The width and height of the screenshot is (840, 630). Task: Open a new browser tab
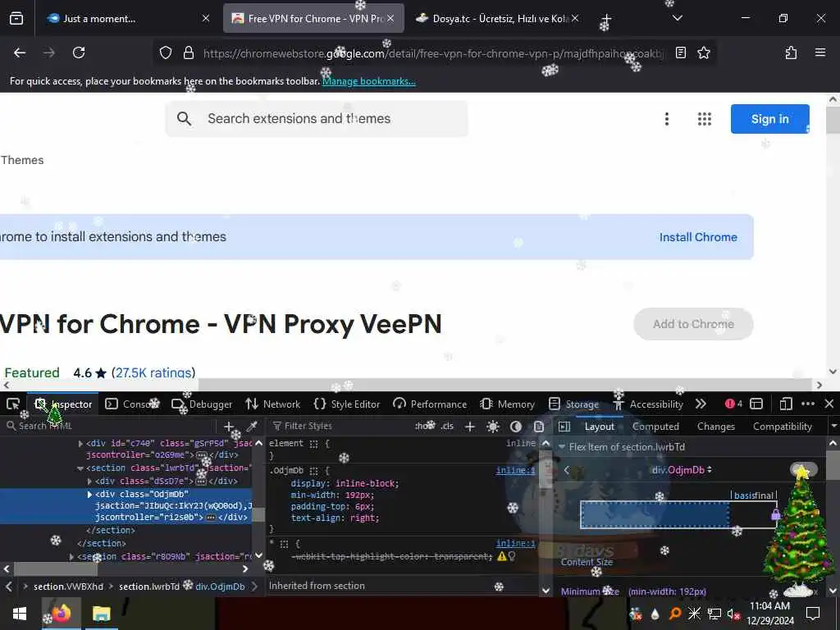click(x=606, y=20)
